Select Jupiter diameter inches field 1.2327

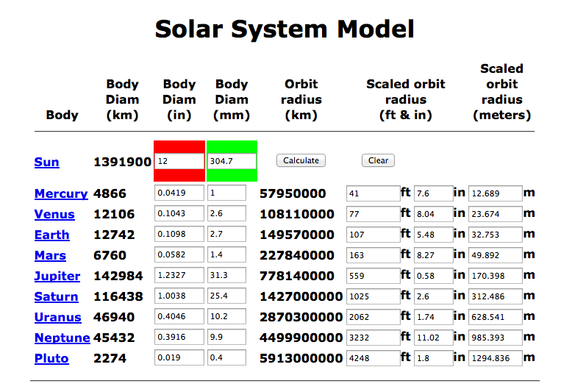coord(179,275)
